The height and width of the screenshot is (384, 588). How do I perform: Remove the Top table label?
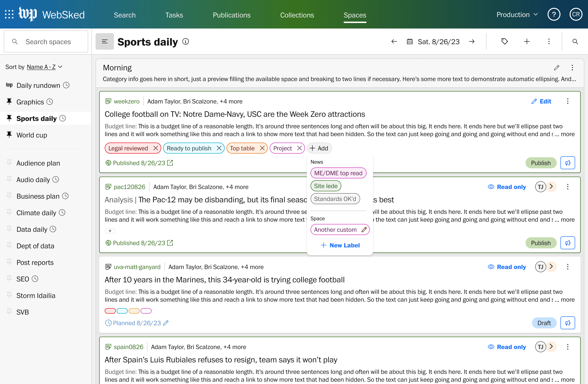point(262,148)
